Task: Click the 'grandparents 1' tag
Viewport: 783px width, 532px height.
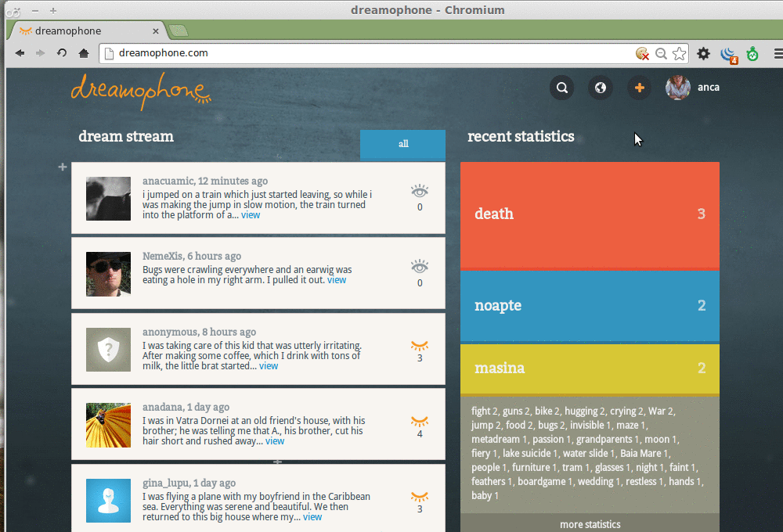Action: (608, 439)
